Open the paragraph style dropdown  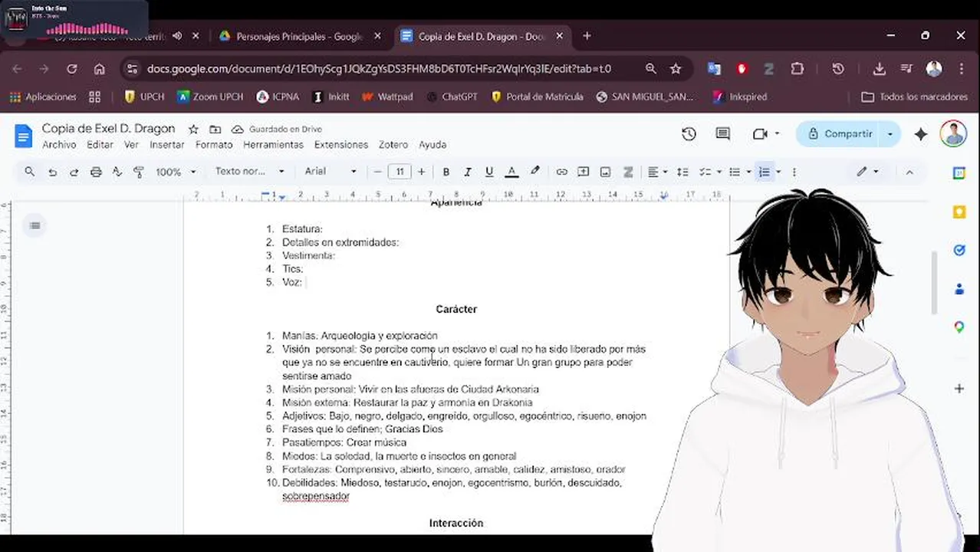[249, 172]
